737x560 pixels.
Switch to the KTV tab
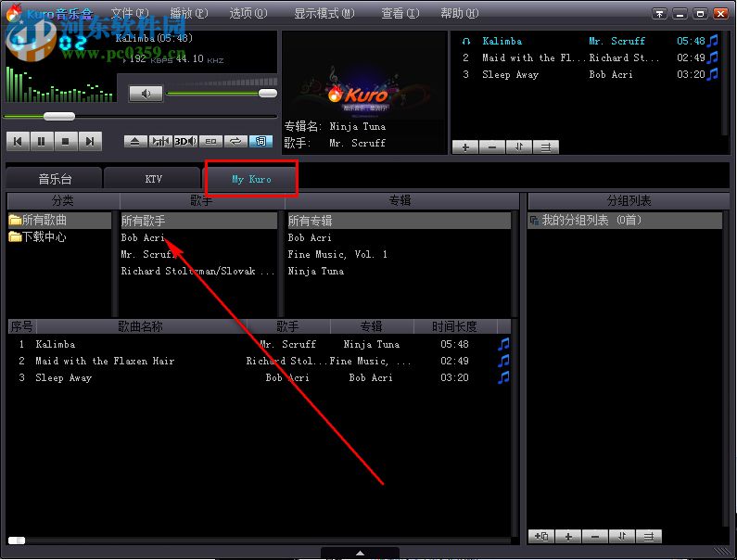[x=153, y=179]
